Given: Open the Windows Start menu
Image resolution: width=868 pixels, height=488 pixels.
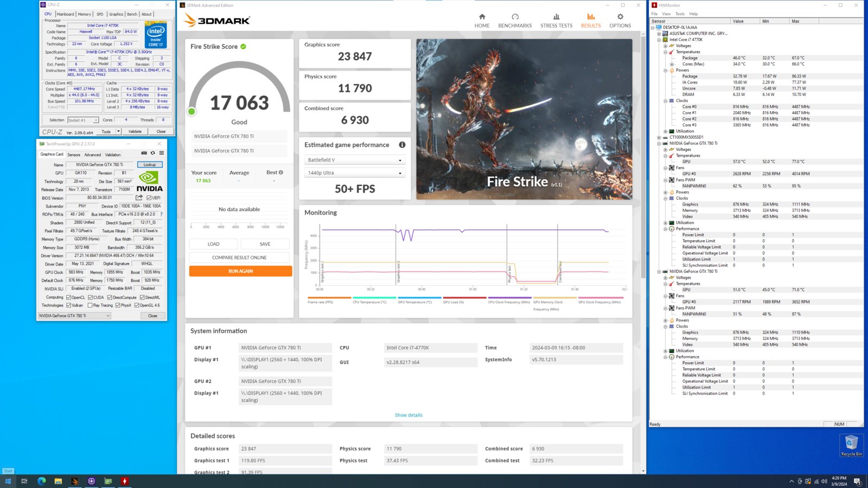Looking at the screenshot, I should tap(8, 481).
